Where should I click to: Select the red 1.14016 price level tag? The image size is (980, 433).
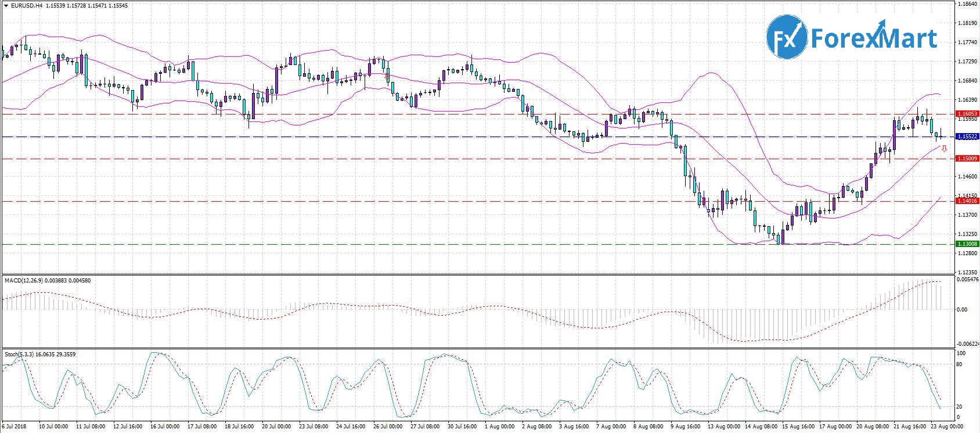[967, 201]
